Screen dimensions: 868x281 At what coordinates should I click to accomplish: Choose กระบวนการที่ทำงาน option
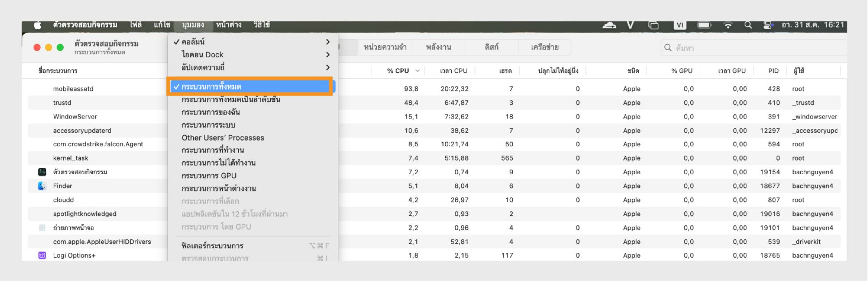coord(253,150)
